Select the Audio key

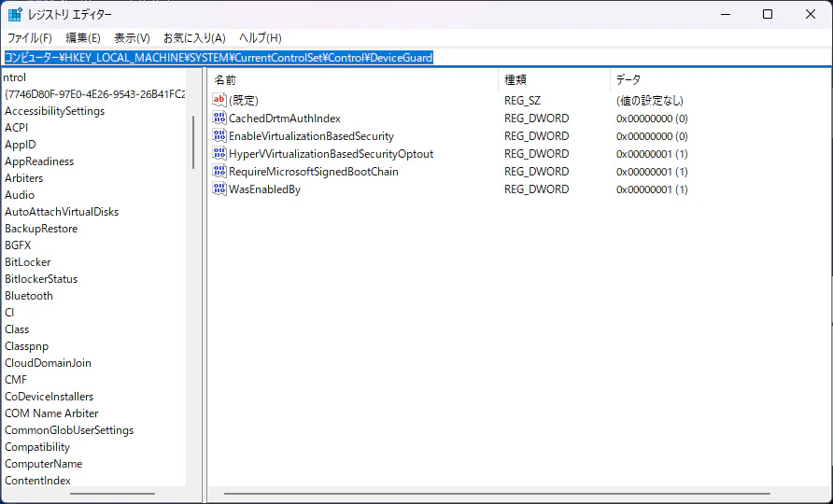click(x=20, y=195)
